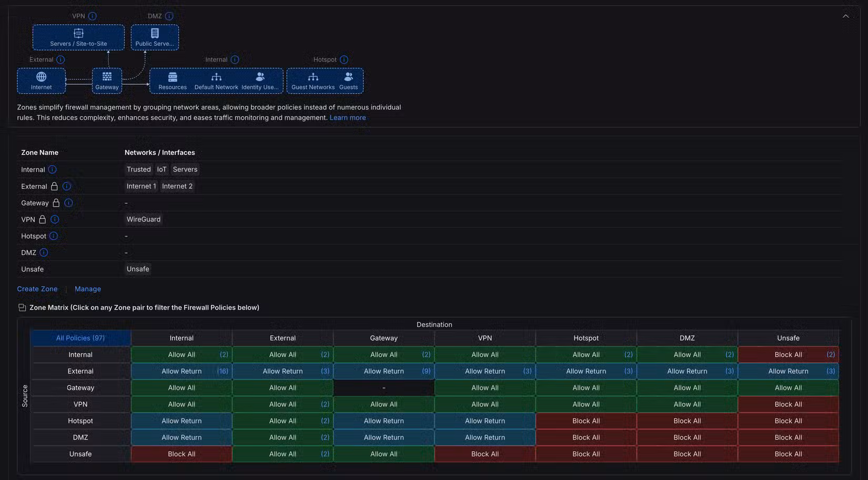Screen dimensions: 868x480
Task: Open Public Servers DMZ icon
Action: click(155, 33)
